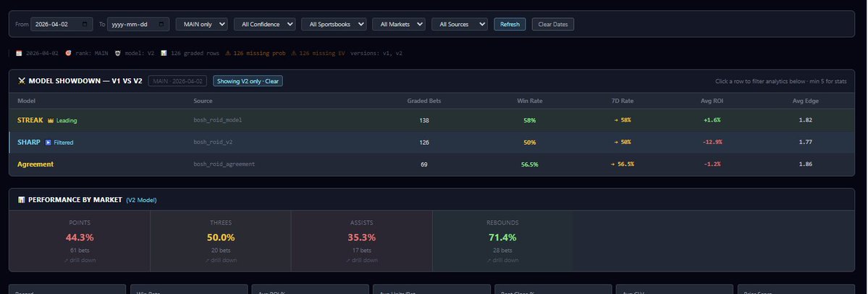Click the Source column header
Image resolution: width=868 pixels, height=294 pixels.
click(203, 101)
